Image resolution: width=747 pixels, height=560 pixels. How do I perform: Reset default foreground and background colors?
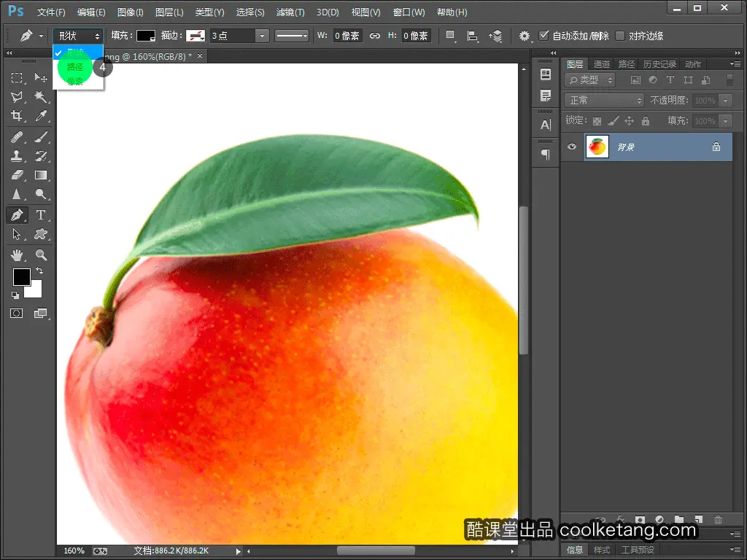point(15,295)
